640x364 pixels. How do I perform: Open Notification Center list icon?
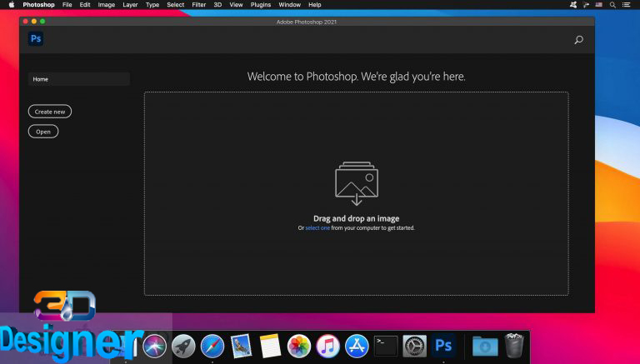tap(626, 5)
